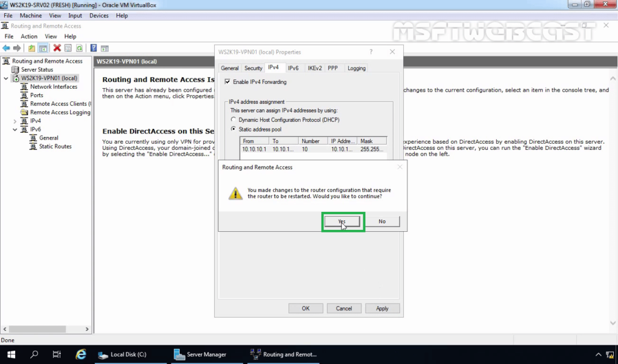Select Static Routes under IPv6
Viewport: 618px width, 364px height.
click(x=55, y=146)
